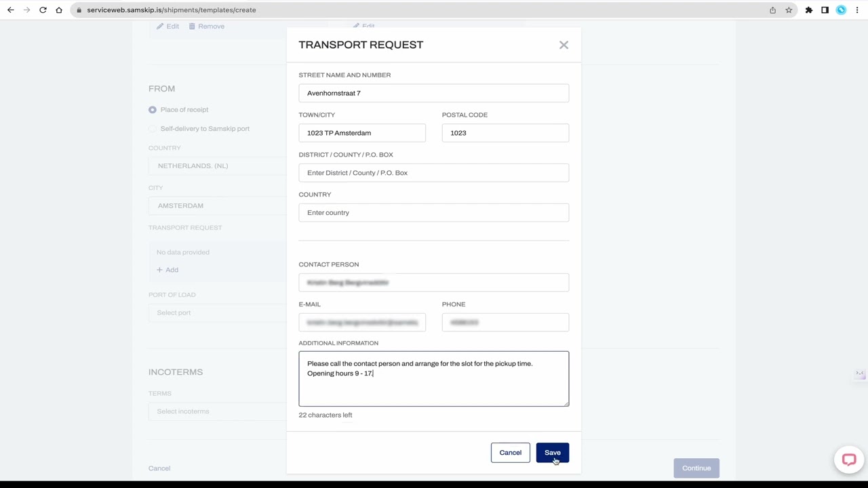Click the E-mail input field
This screenshot has height=488, width=868.
tap(362, 323)
